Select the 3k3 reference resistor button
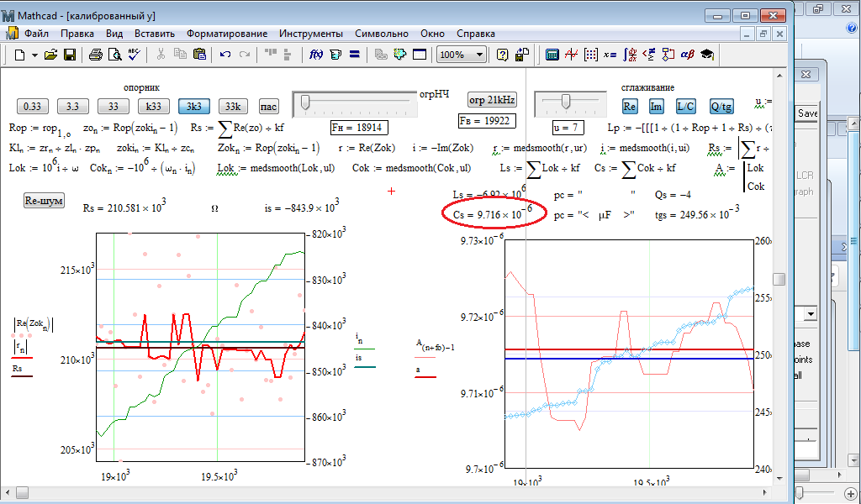 [x=194, y=107]
